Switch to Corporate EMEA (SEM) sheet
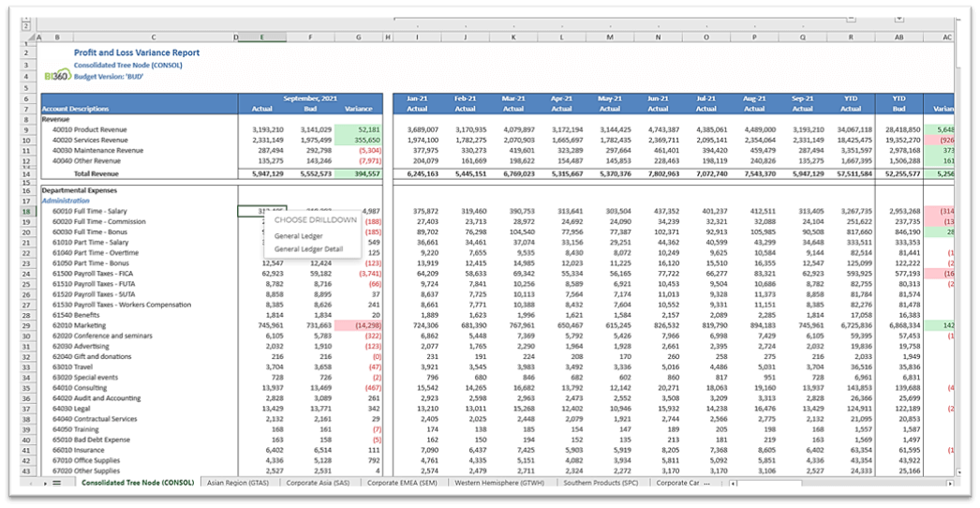The width and height of the screenshot is (980, 508). click(x=403, y=483)
